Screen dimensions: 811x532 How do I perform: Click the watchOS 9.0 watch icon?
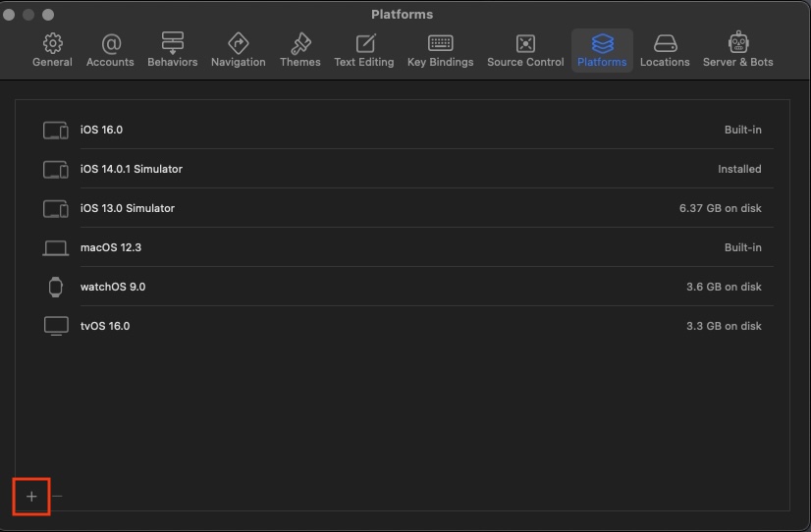[x=55, y=287]
